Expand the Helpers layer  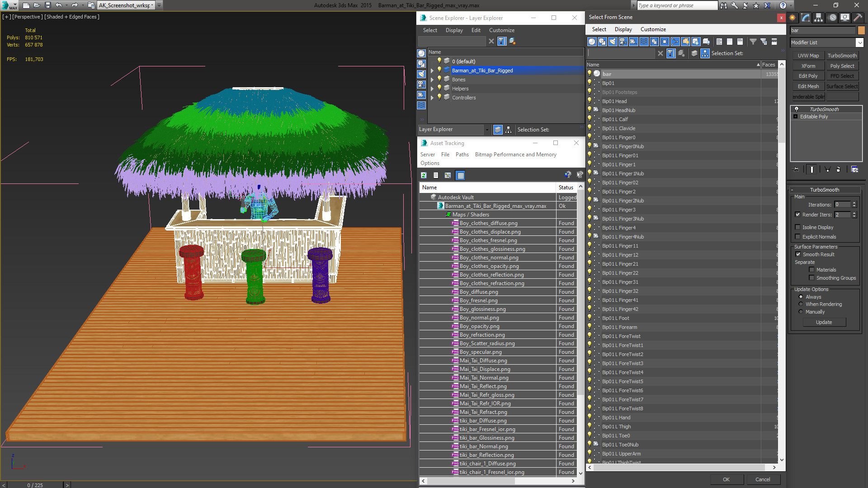432,89
